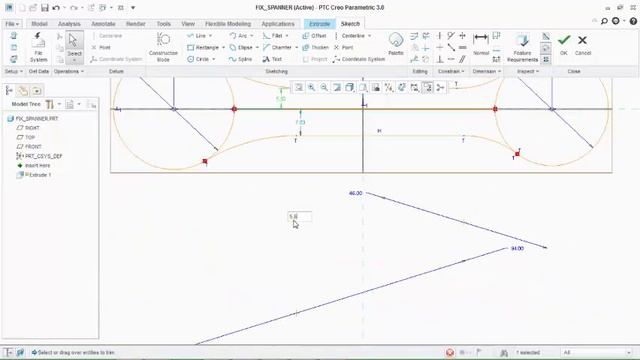Click the Thicken tool
The width and height of the screenshot is (640, 360).
tap(316, 48)
